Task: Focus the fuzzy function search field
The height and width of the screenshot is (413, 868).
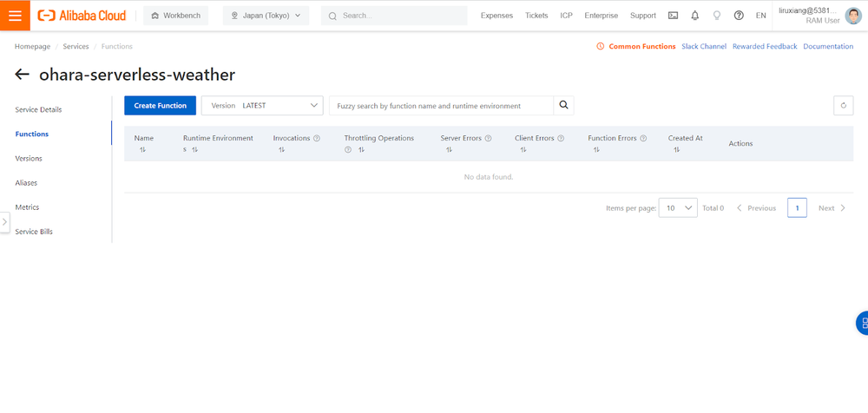Action: [441, 105]
